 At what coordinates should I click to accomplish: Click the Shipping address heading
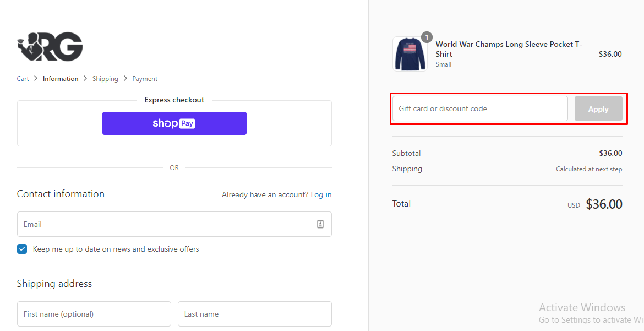(x=54, y=283)
